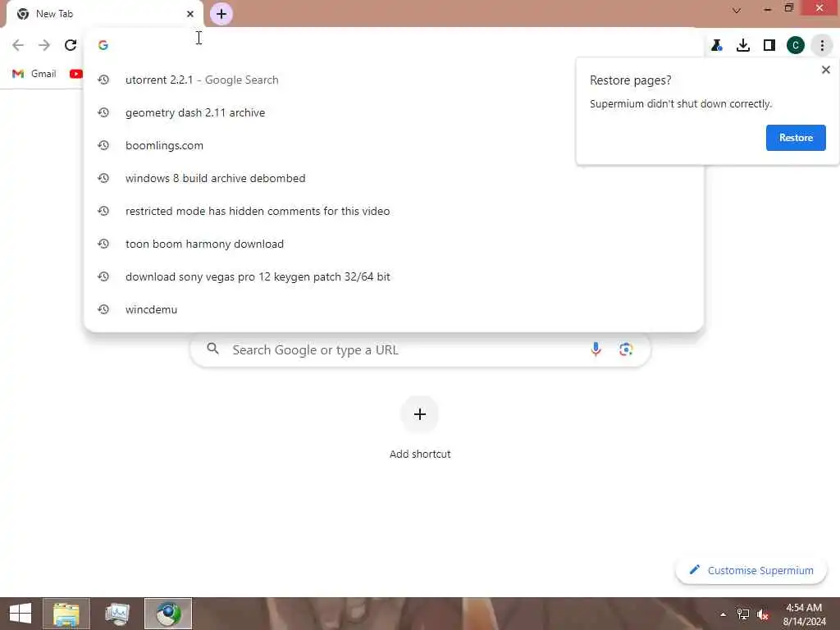Dismiss the Restore pages popup
The width and height of the screenshot is (840, 630).
pyautogui.click(x=825, y=70)
